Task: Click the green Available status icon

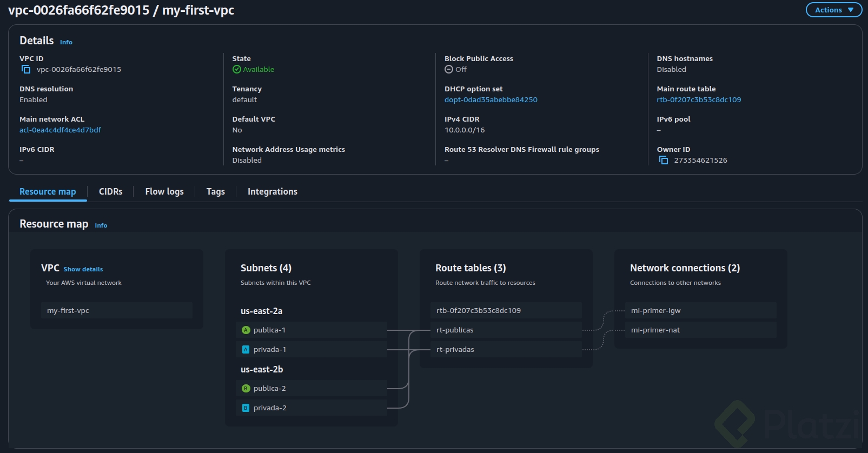Action: pyautogui.click(x=236, y=69)
